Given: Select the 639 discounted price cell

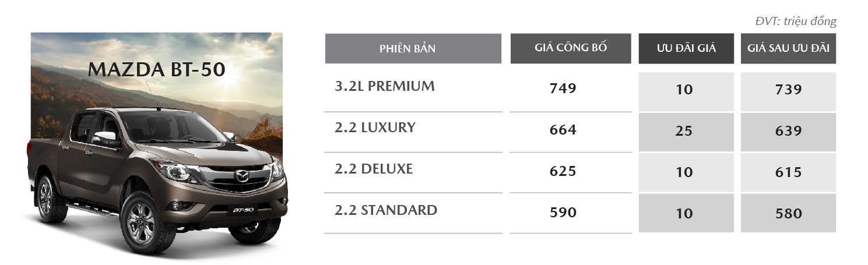Looking at the screenshot, I should tap(788, 132).
